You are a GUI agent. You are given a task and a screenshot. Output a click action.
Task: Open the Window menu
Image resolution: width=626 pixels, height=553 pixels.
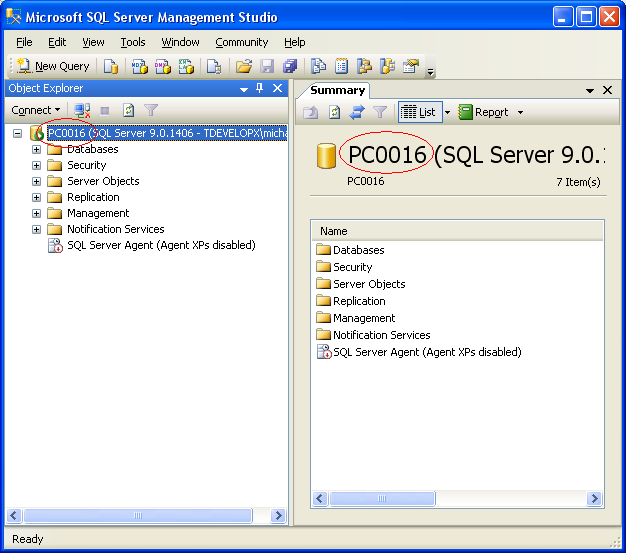180,42
